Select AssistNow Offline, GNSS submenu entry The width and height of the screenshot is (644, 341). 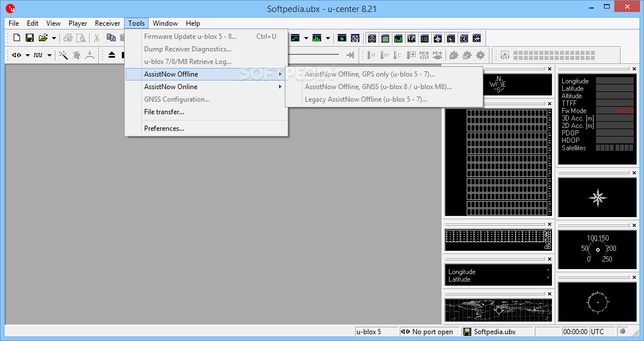(384, 87)
